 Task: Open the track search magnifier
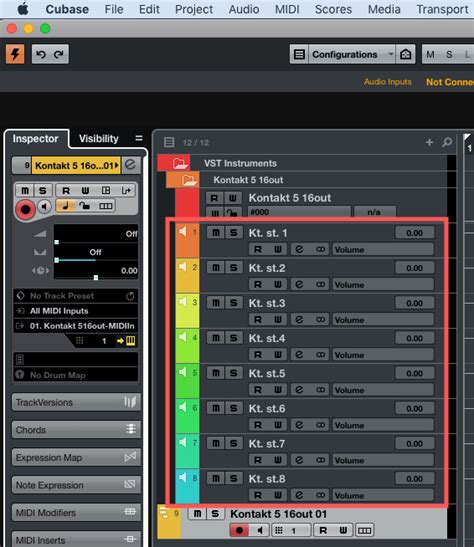point(447,142)
